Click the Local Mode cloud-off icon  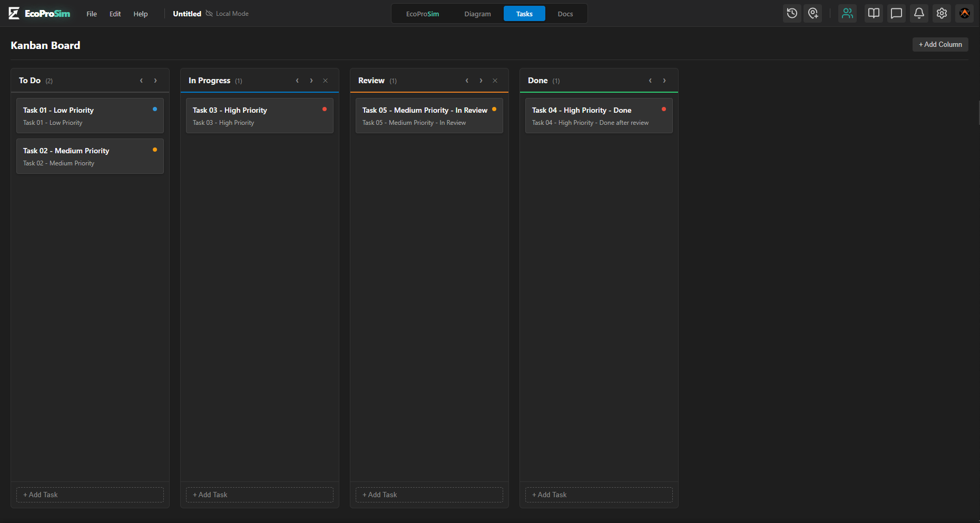point(209,14)
